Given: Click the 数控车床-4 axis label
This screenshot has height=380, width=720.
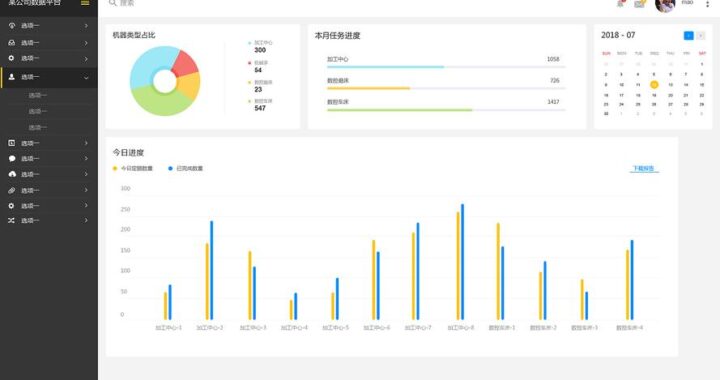Looking at the screenshot, I should pyautogui.click(x=630, y=328).
